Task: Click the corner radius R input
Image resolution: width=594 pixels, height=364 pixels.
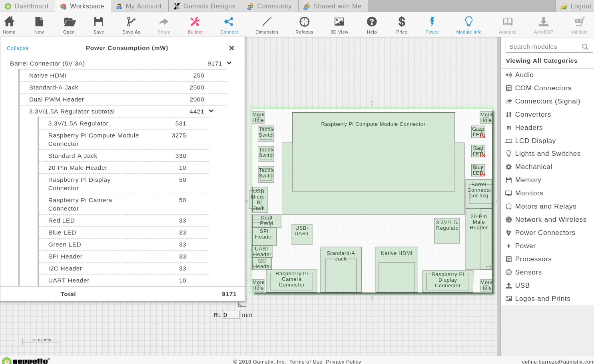Action: [x=231, y=315]
